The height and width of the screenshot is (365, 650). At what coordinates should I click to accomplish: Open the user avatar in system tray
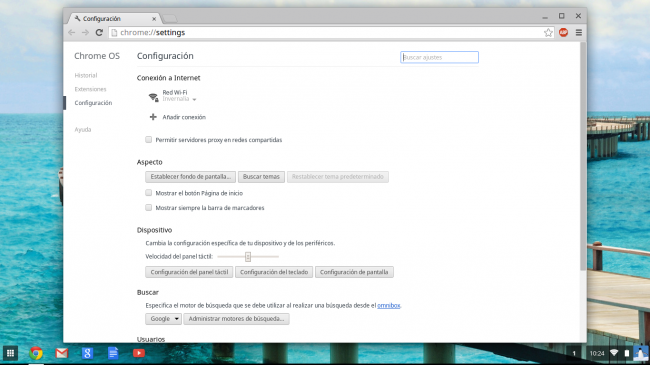[x=640, y=353]
